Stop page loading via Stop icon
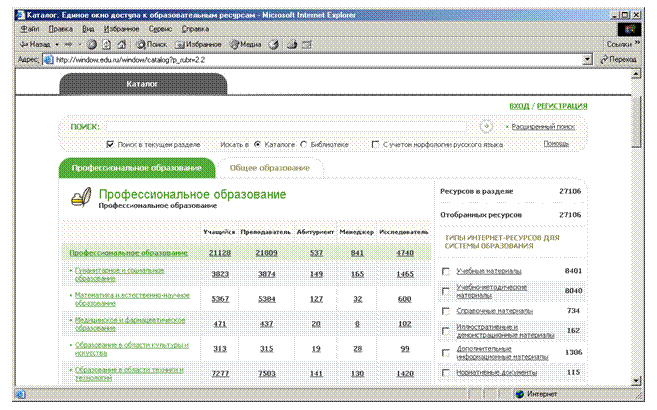Screen dimensions: 657x410 (92, 44)
